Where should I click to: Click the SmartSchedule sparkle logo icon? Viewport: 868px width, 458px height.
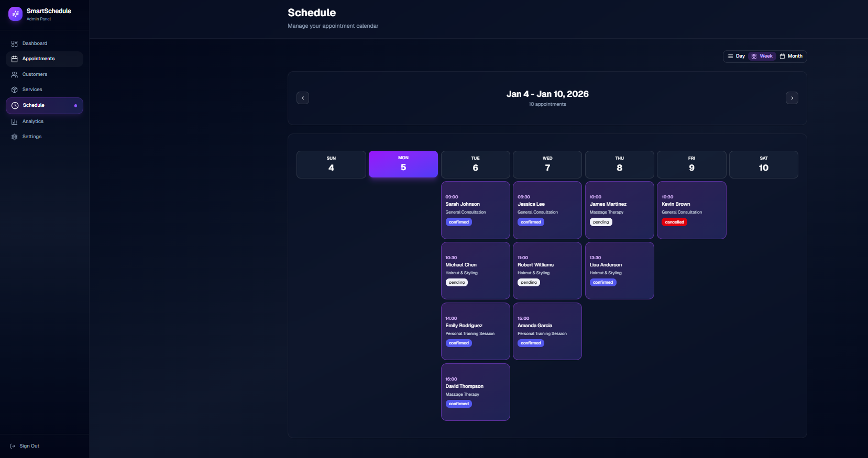pos(15,14)
